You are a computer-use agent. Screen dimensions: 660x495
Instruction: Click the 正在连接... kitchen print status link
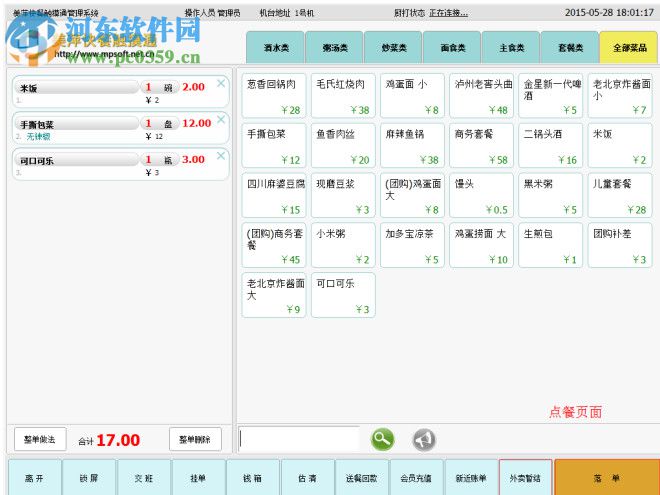pos(448,13)
